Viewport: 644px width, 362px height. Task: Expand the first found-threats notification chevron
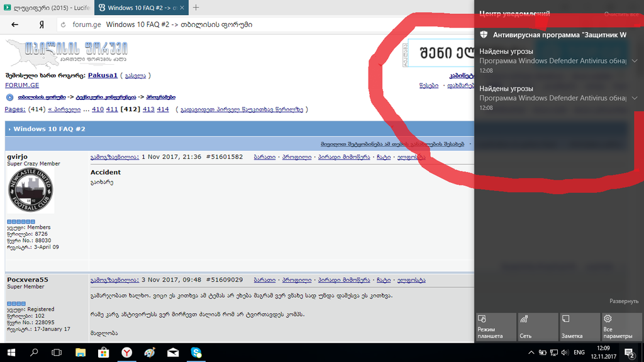click(635, 61)
